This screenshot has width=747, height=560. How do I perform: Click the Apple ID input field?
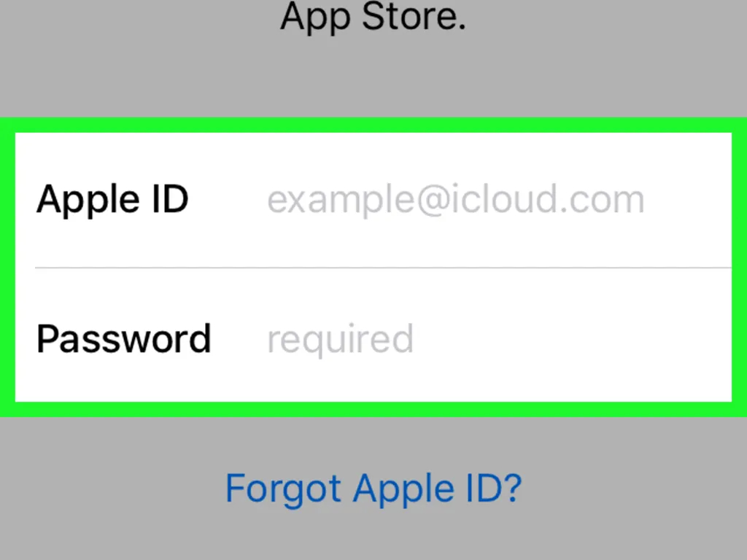[x=456, y=200]
